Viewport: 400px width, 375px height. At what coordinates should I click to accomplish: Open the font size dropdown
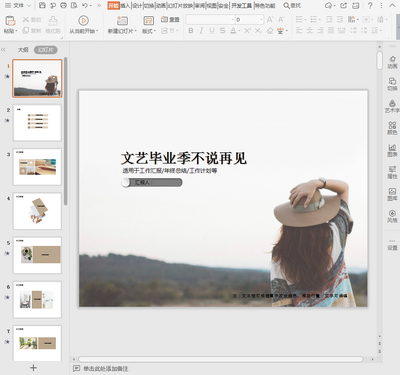[261, 20]
